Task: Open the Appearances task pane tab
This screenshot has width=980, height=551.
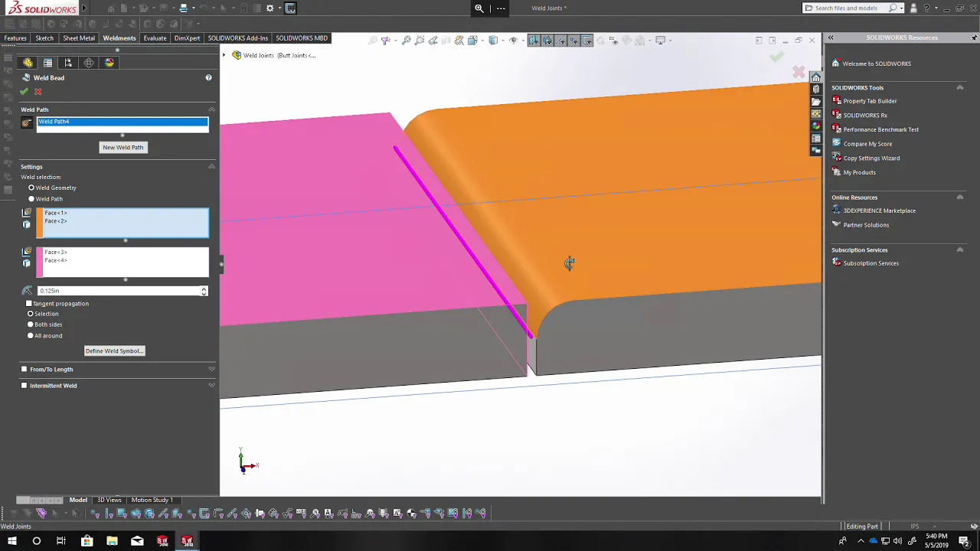Action: (816, 126)
